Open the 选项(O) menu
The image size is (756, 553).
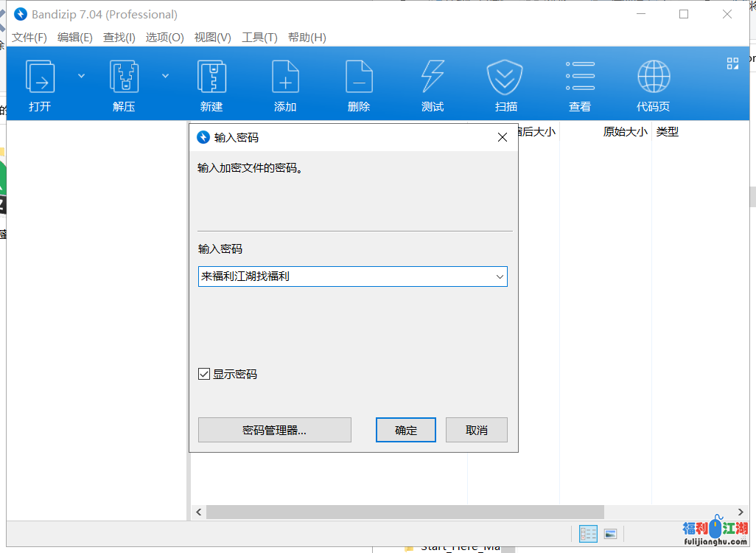coord(164,38)
